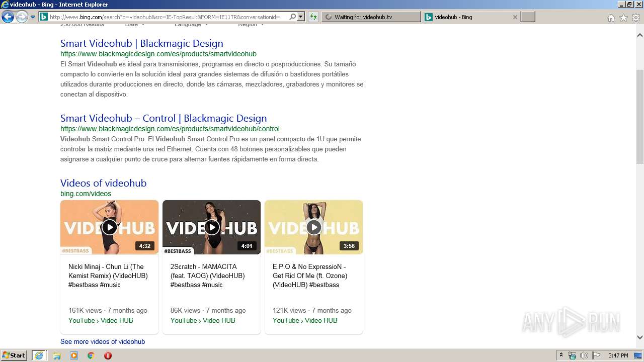
Task: Open 'E.P.O & No ExpressioN - Get Rid Of Me' title
Action: pos(310,276)
